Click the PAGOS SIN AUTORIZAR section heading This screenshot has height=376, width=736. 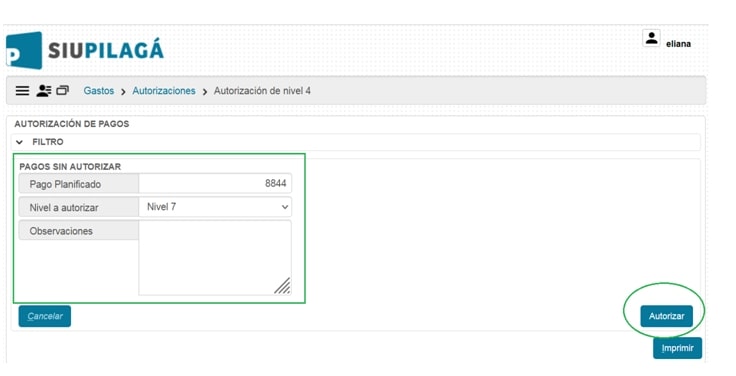point(70,167)
